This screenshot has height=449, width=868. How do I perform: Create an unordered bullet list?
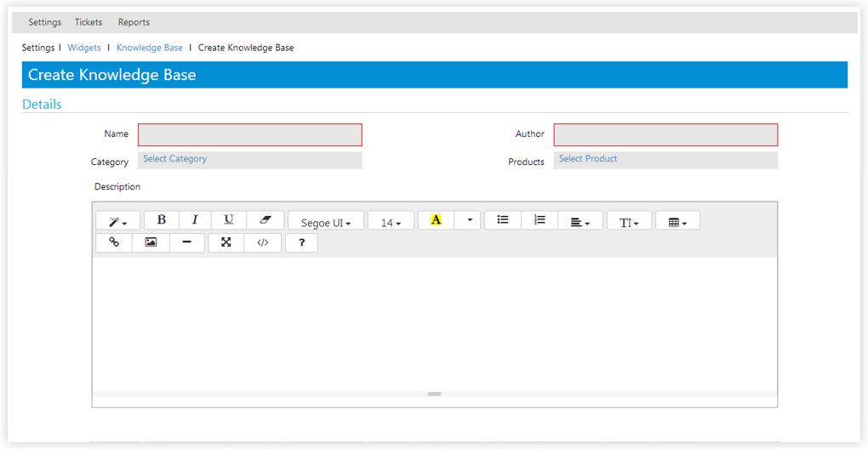[x=503, y=220]
